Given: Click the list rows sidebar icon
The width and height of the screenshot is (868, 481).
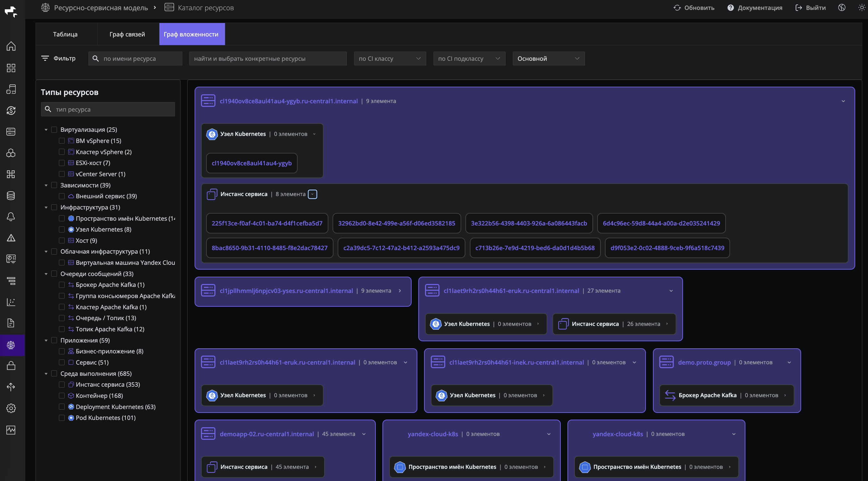Looking at the screenshot, I should tap(11, 281).
